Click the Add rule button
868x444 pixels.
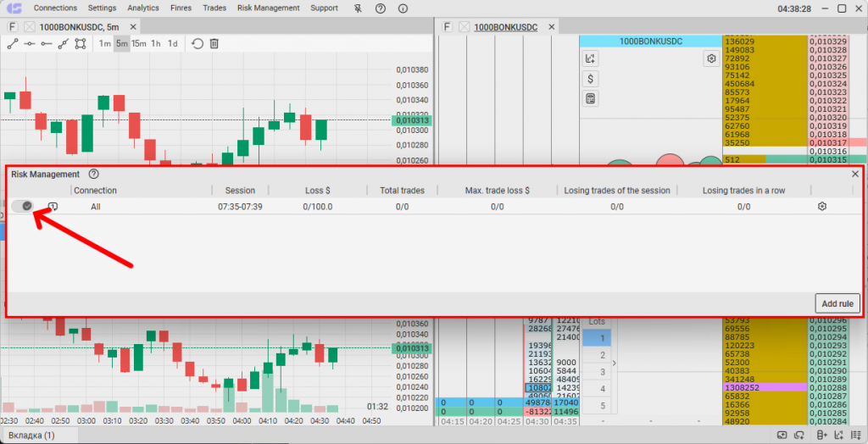[837, 303]
